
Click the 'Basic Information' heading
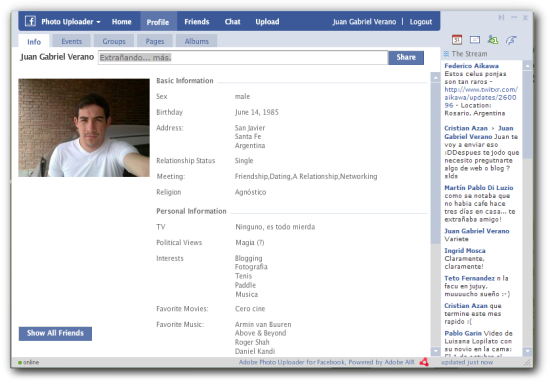coord(185,81)
